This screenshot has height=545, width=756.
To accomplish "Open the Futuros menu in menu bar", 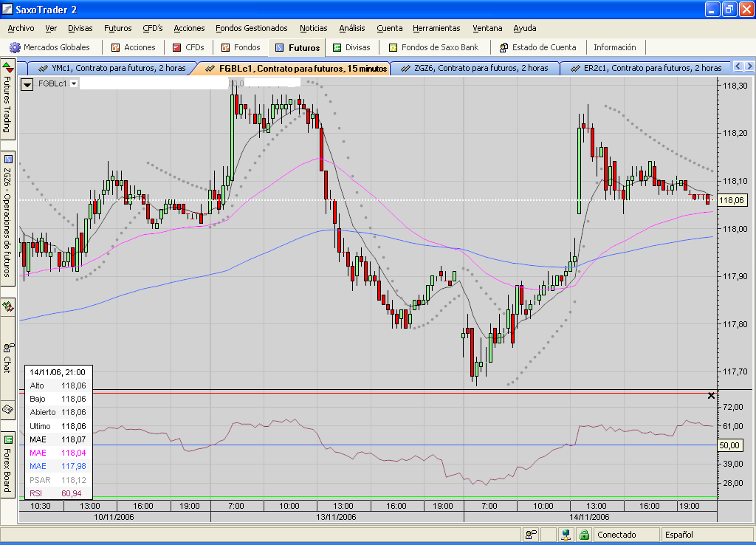I will click(117, 28).
